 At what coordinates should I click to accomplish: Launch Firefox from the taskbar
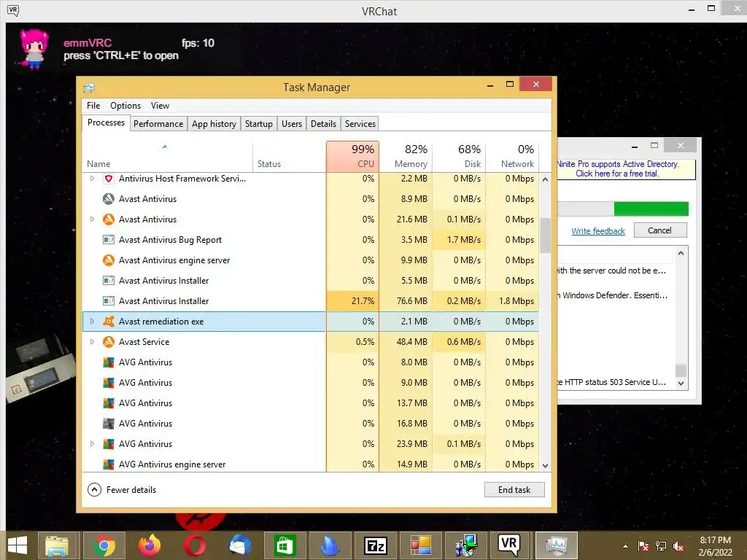tap(149, 545)
